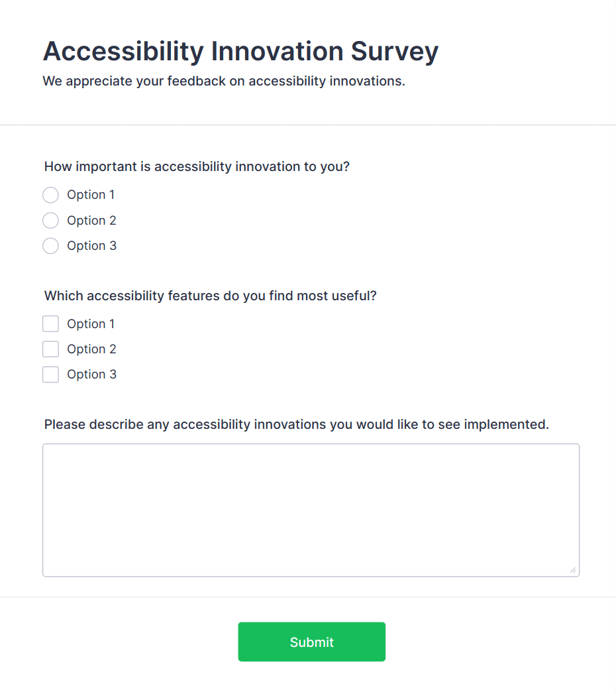Click the "Option 1" label text under importance question
The height and width of the screenshot is (694, 616).
tap(91, 195)
